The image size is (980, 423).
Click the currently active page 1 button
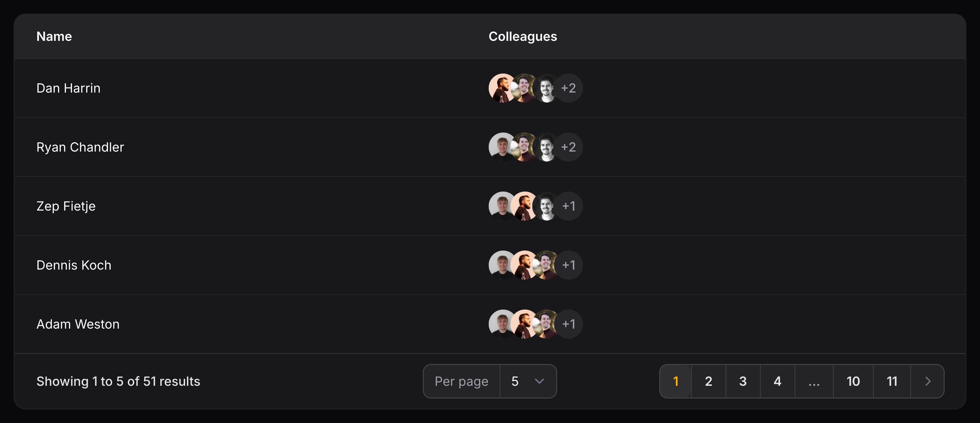(675, 381)
